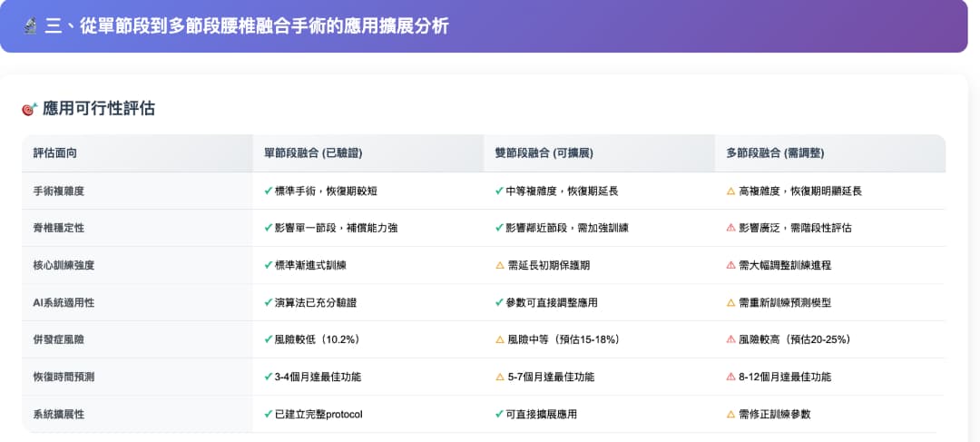Click the cell text 3-4個月達最佳功能
The image size is (980, 442).
pyautogui.click(x=318, y=377)
